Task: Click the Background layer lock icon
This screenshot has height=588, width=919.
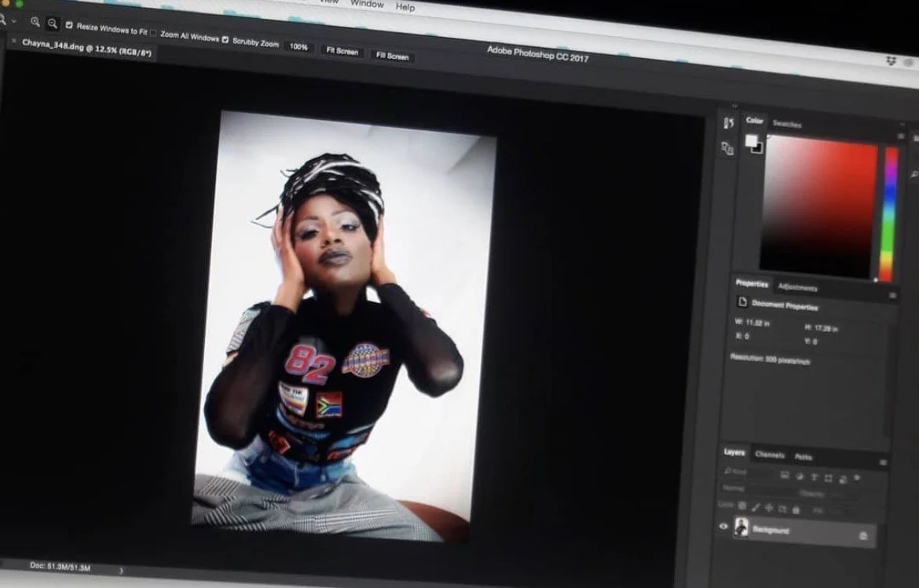Action: pos(862,535)
